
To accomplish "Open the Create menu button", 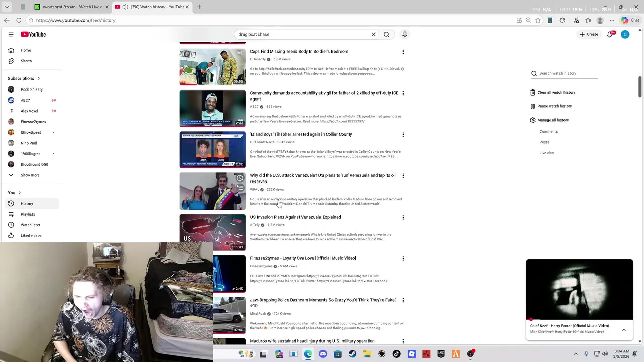I will pyautogui.click(x=589, y=34).
